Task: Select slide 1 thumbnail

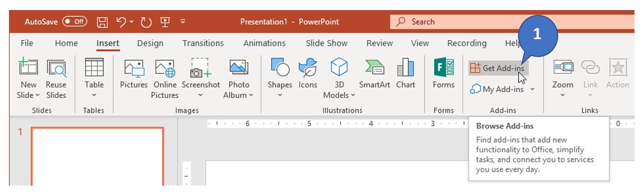Action: 97,157
